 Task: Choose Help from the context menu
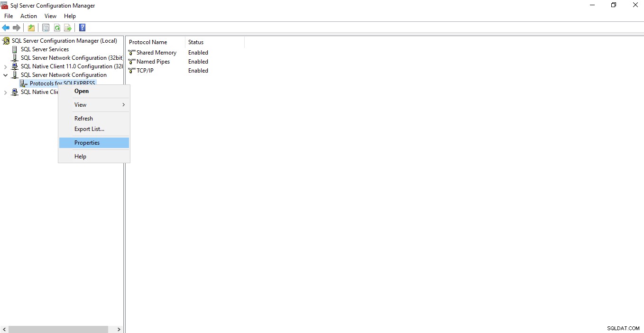[94, 157]
